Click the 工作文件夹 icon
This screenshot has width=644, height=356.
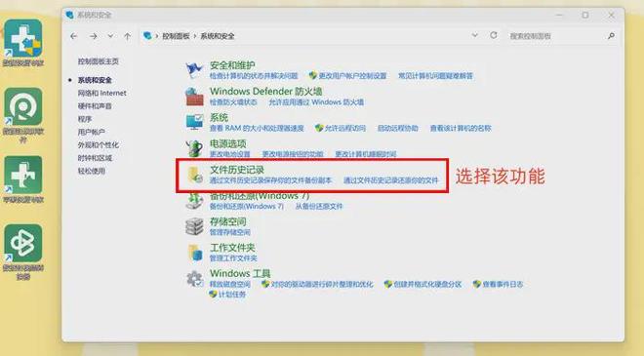[x=195, y=253]
